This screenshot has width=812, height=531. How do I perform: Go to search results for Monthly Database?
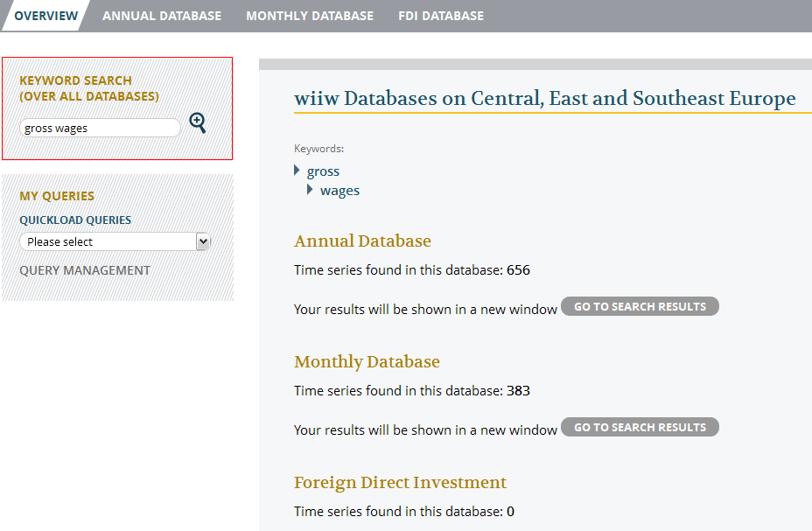[x=640, y=427]
